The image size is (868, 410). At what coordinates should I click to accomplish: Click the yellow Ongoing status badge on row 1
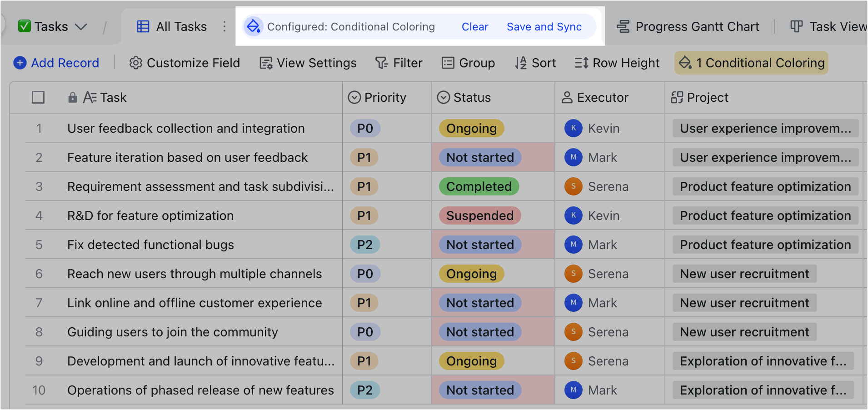click(471, 128)
